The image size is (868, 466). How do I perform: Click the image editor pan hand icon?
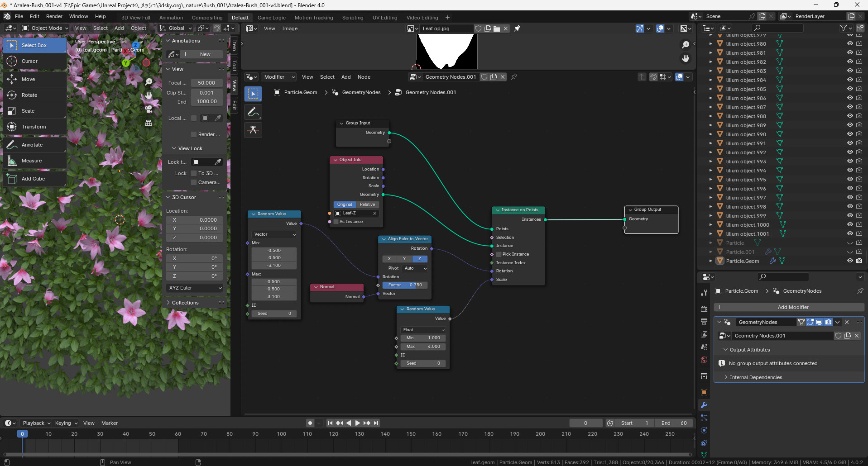click(686, 58)
